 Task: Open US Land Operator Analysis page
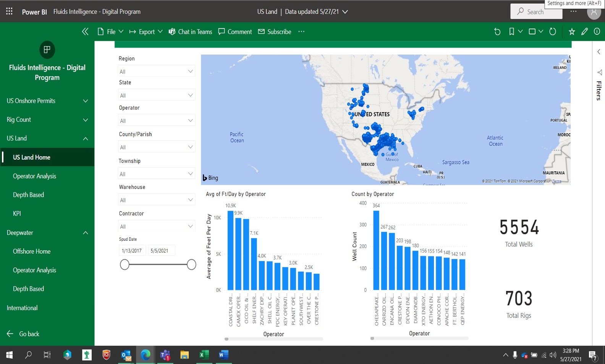(47, 176)
